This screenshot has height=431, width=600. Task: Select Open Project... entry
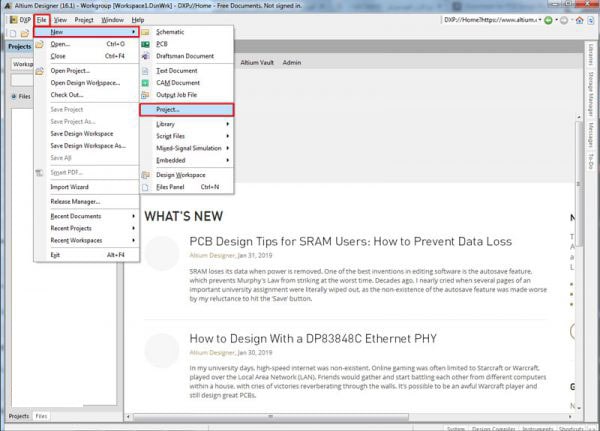[x=87, y=71]
